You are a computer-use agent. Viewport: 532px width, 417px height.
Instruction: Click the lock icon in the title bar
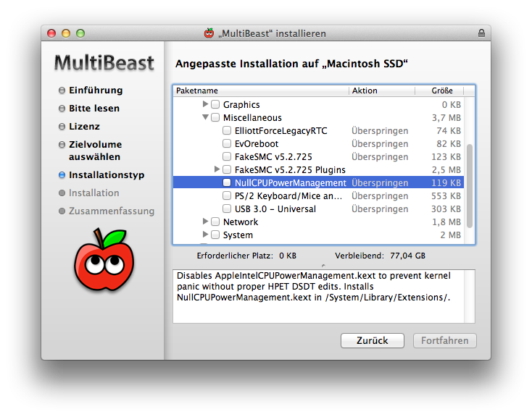[481, 33]
